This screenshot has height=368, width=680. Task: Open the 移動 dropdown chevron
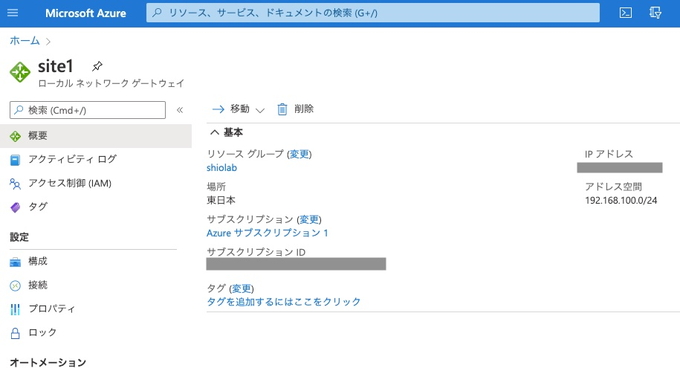click(x=260, y=110)
